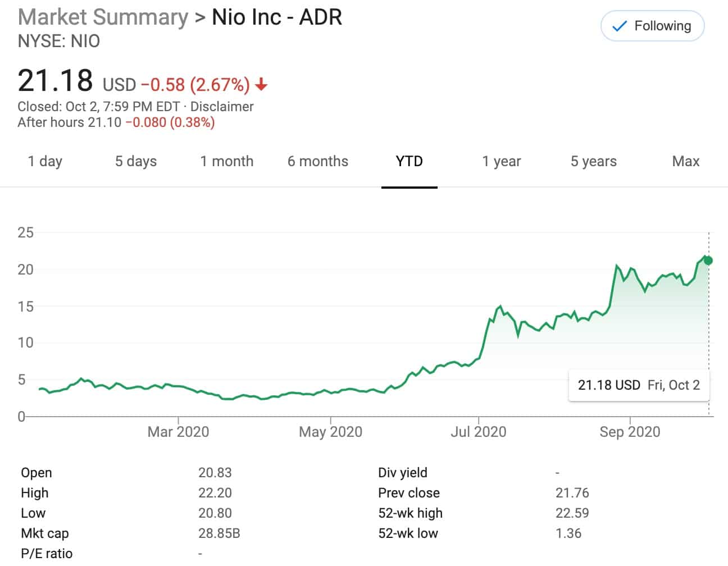Click the May 2020 axis label
The image size is (728, 566).
(x=330, y=432)
